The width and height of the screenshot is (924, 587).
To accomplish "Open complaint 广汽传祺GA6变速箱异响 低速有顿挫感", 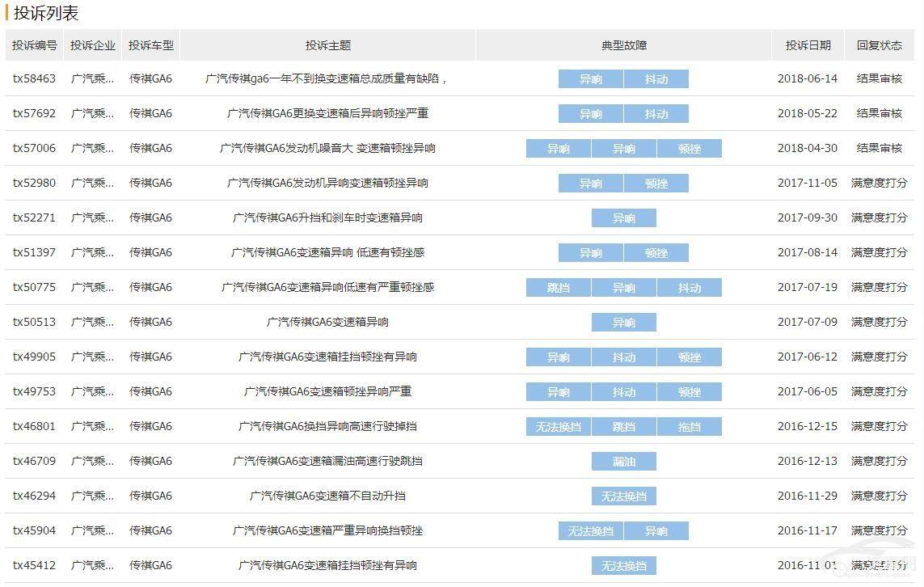I will pos(327,252).
